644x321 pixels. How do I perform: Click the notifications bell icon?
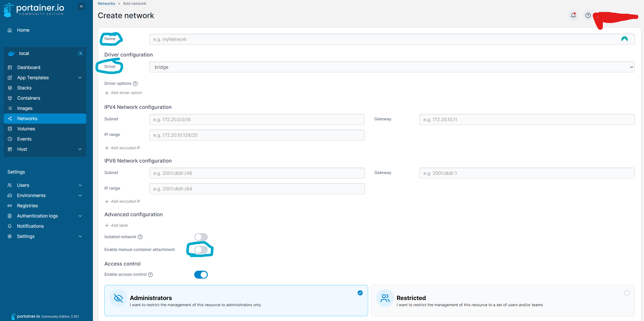click(573, 15)
